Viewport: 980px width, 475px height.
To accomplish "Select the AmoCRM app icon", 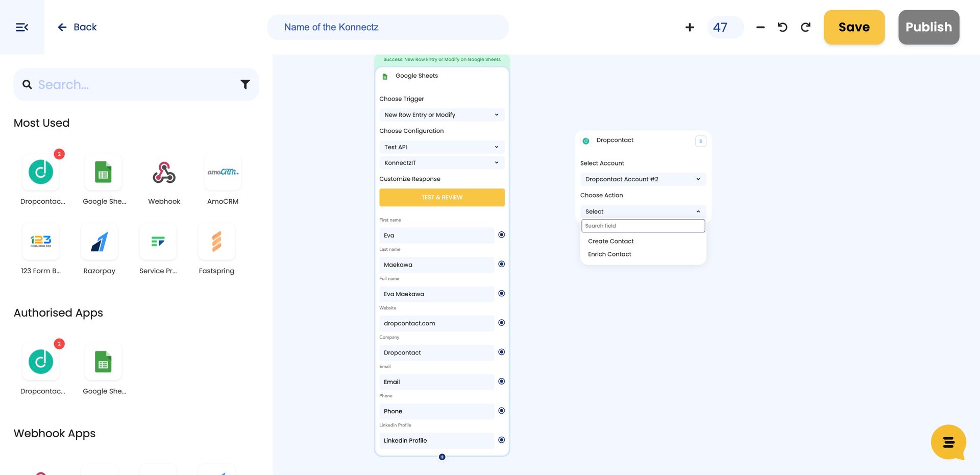I will [x=223, y=172].
